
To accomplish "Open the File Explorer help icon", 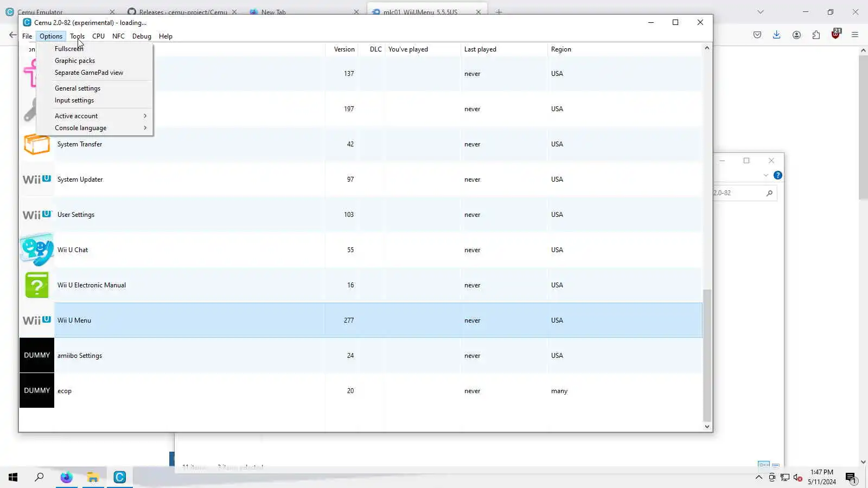I will point(778,175).
